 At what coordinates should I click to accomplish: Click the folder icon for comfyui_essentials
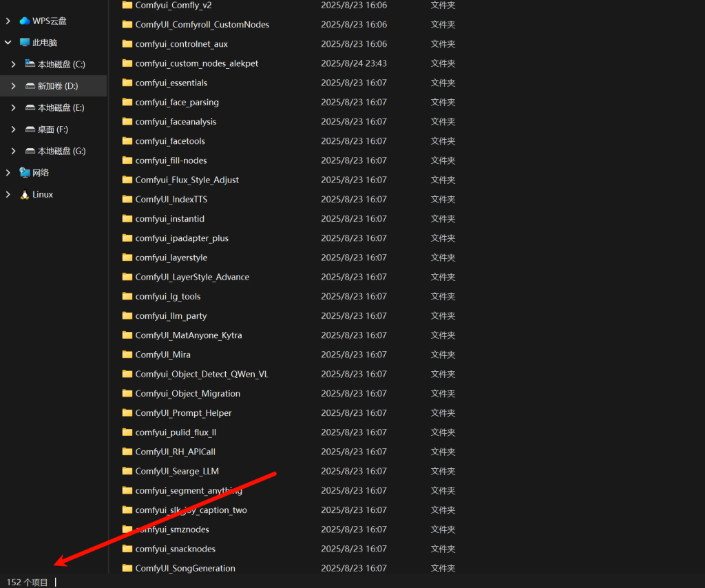(x=127, y=83)
